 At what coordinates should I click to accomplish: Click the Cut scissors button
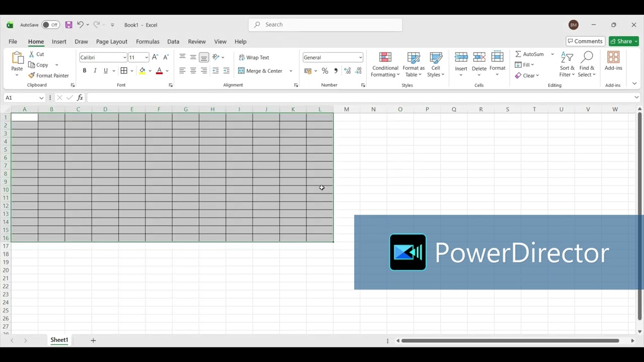point(36,54)
